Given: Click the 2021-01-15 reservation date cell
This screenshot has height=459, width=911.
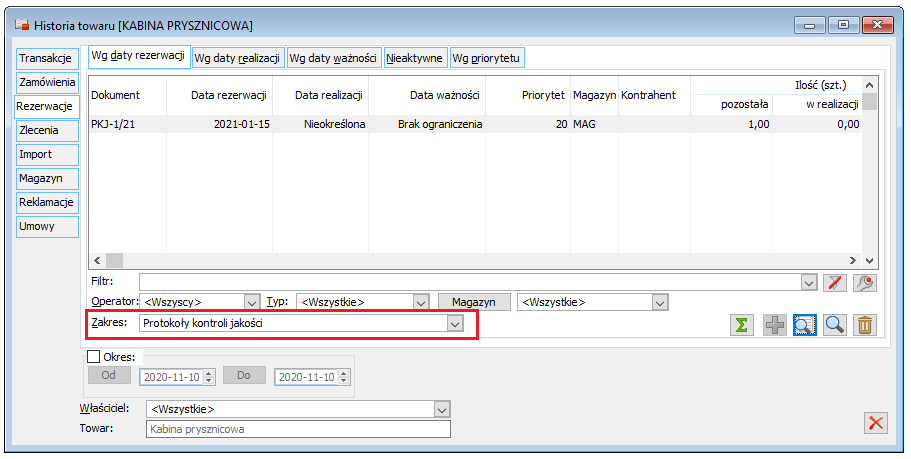Looking at the screenshot, I should tap(242, 124).
